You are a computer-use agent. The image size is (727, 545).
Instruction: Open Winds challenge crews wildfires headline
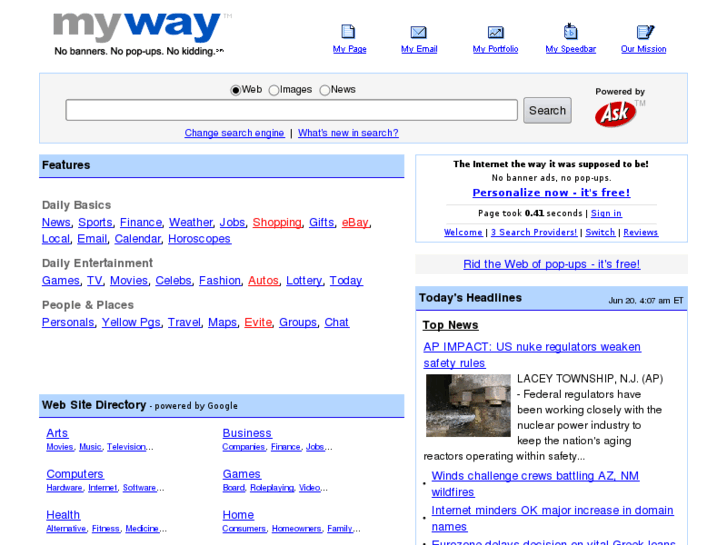click(x=535, y=484)
